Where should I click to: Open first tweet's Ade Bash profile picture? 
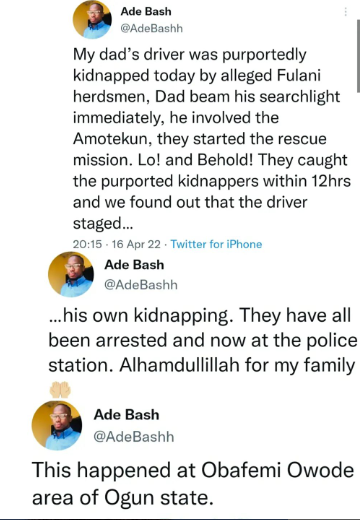92,19
